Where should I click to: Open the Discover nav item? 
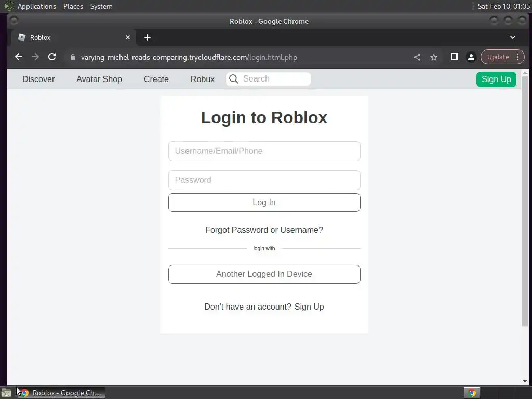(38, 79)
